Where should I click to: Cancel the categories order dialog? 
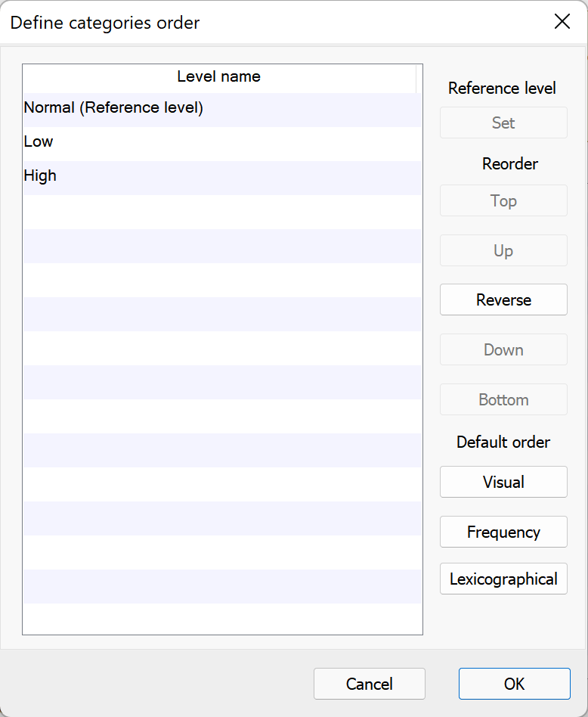click(369, 684)
